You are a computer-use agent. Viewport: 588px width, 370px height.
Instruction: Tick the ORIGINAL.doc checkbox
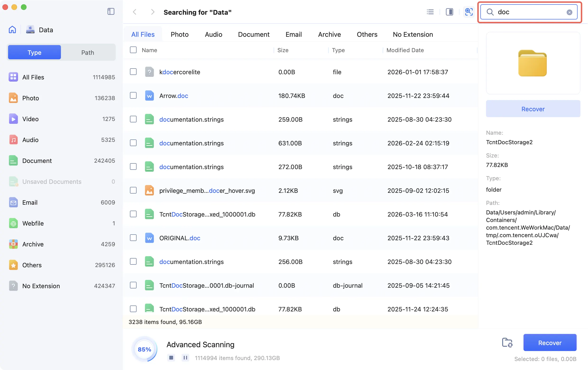(133, 238)
